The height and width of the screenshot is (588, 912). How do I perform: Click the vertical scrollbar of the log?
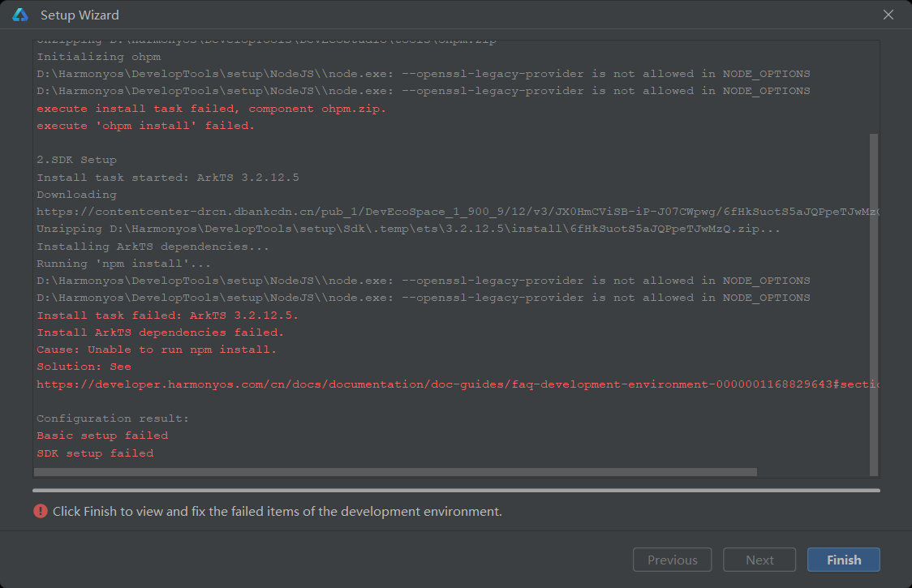874,304
